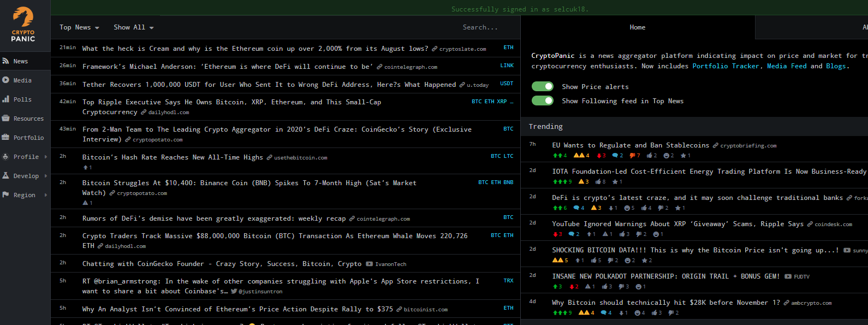Click the XRP tag on Ripple Executive row
Image resolution: width=868 pixels, height=325 pixels.
(x=502, y=102)
